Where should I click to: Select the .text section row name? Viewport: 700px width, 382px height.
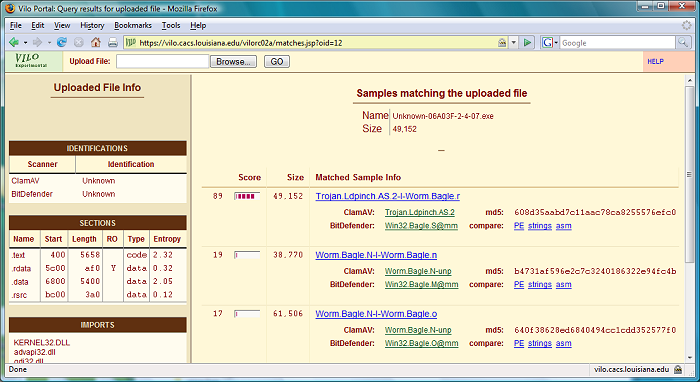click(x=18, y=255)
